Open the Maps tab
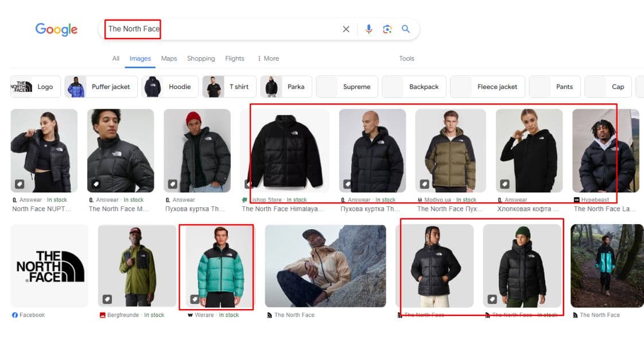Viewport: 644px width, 347px height. pos(169,59)
